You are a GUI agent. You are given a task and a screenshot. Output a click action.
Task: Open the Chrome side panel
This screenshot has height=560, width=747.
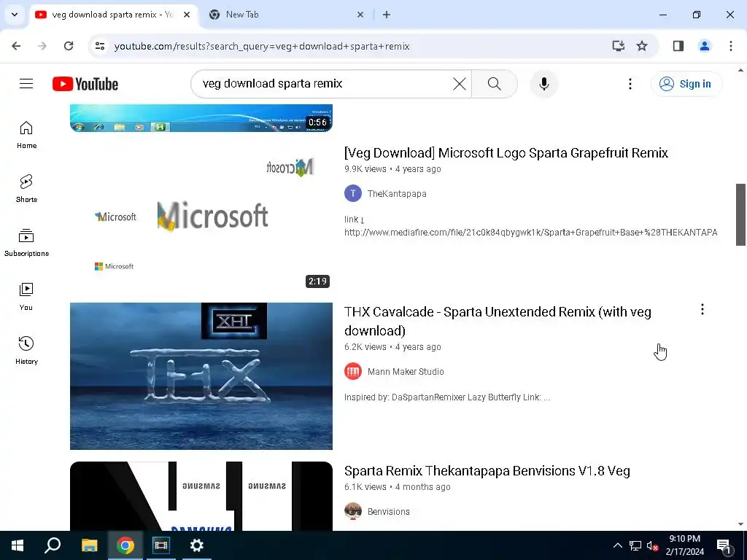point(678,46)
